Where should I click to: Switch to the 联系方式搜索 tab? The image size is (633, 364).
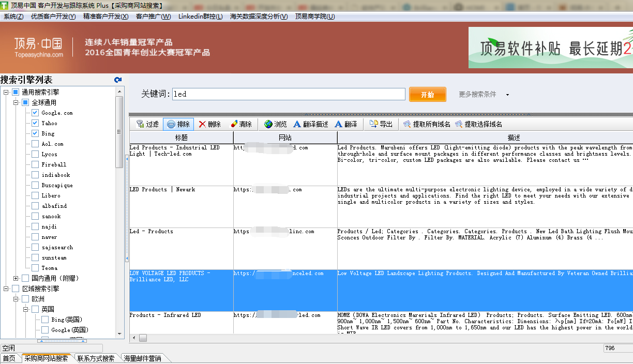tap(96, 358)
